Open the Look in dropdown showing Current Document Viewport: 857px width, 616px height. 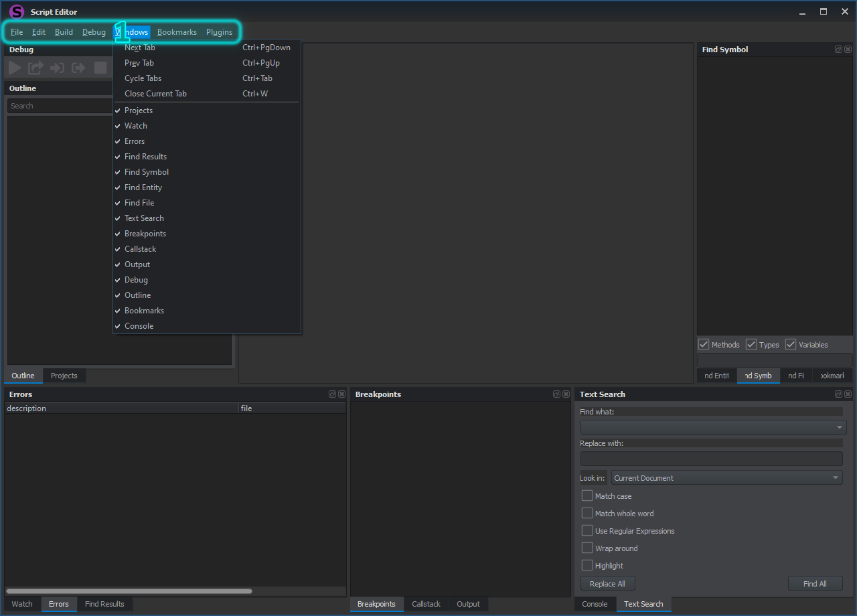tap(726, 477)
